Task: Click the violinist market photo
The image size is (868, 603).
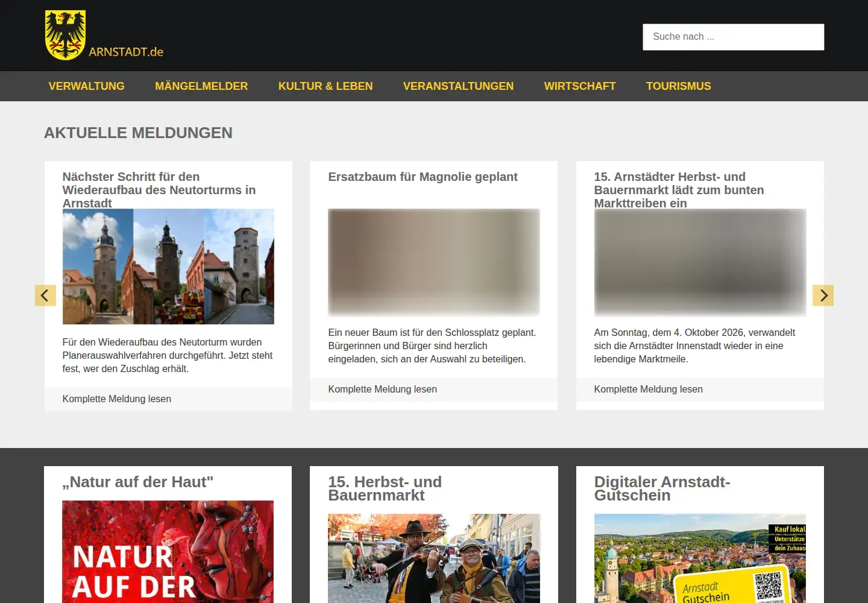Action: tap(434, 558)
